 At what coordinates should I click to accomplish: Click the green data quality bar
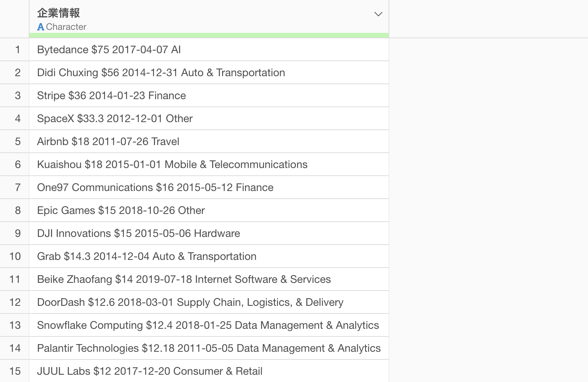point(209,36)
